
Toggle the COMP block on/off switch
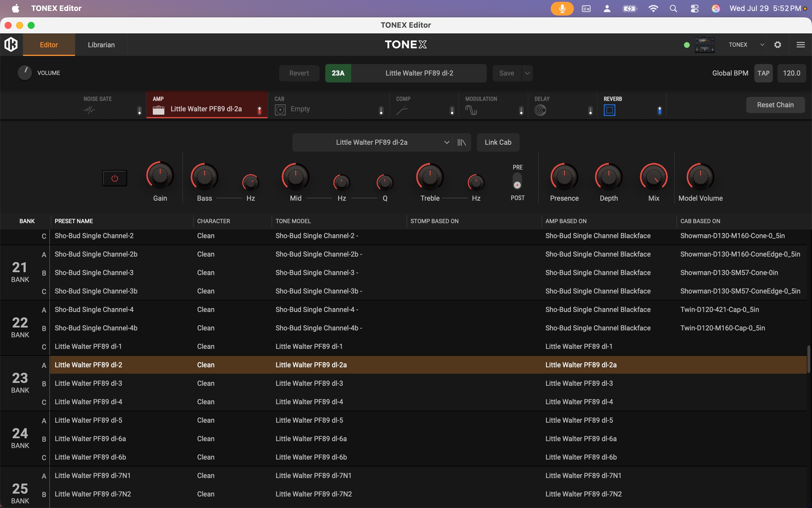452,110
